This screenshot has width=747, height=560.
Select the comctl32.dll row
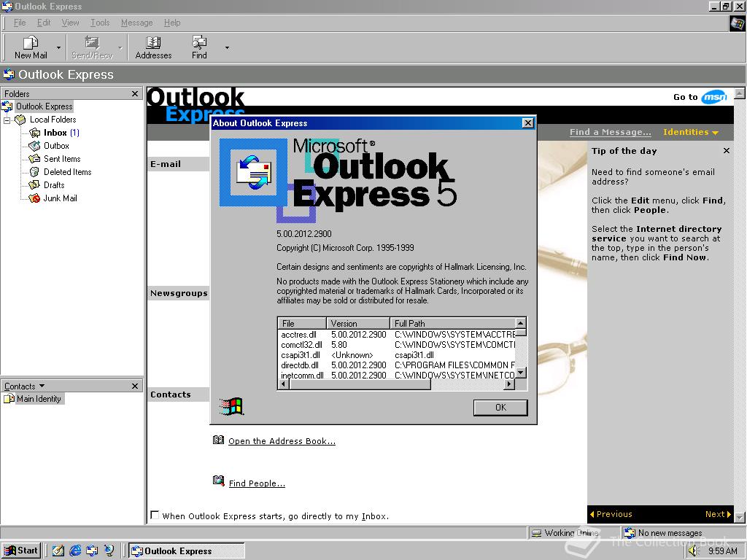click(x=396, y=345)
